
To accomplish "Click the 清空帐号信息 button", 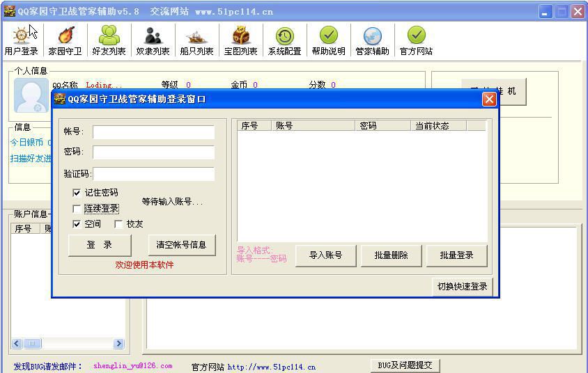I will pyautogui.click(x=182, y=245).
